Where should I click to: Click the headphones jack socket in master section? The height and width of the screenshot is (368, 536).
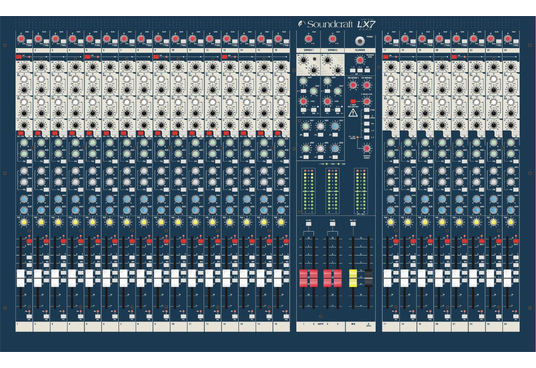pyautogui.click(x=360, y=41)
